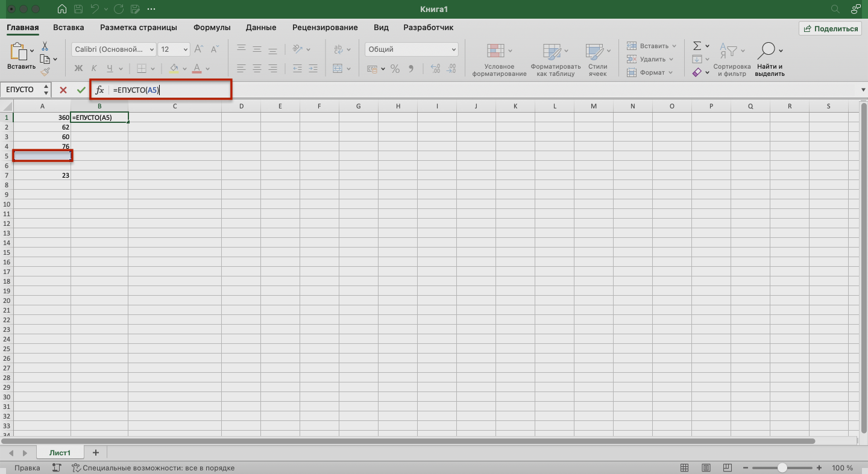Screen dimensions: 868x474
Task: Confirm formula entry with green checkmark
Action: (x=81, y=90)
